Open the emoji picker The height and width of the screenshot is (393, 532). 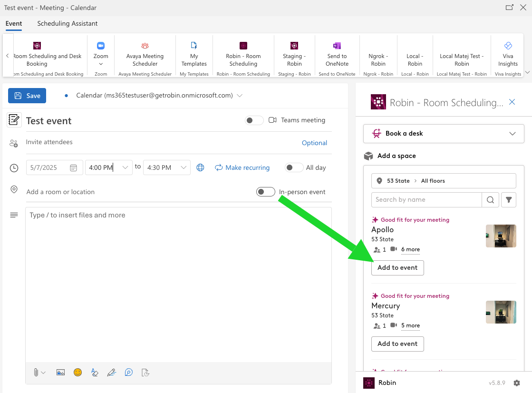[x=77, y=373]
